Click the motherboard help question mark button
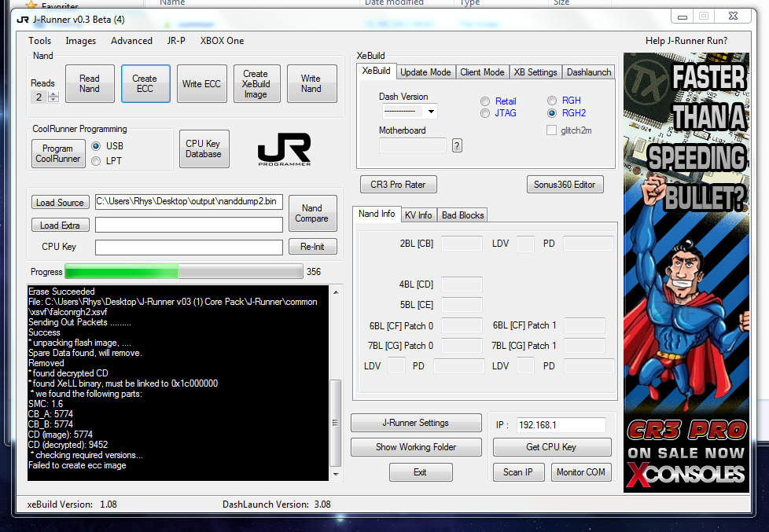Image resolution: width=769 pixels, height=532 pixels. [x=457, y=145]
